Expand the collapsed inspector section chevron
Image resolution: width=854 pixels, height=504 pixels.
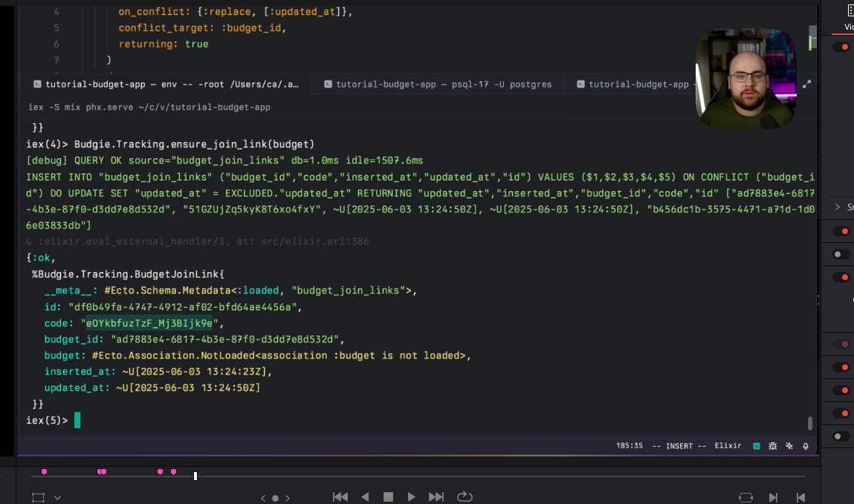tap(838, 207)
